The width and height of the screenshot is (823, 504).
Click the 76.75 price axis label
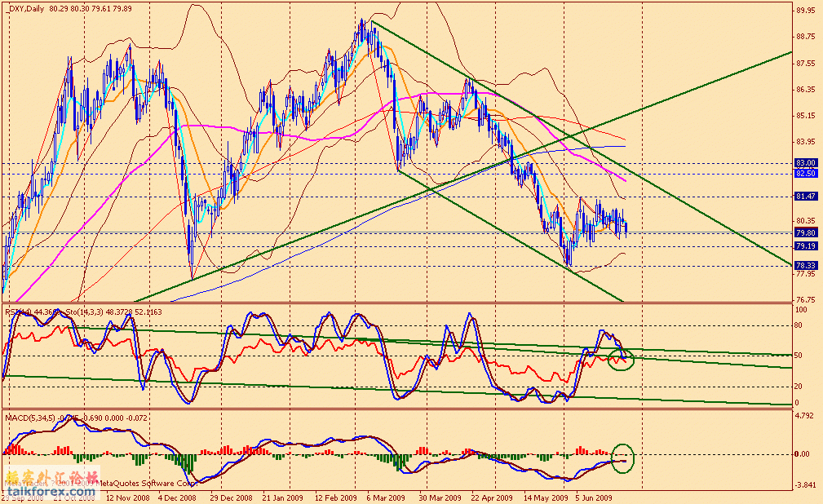[806, 300]
